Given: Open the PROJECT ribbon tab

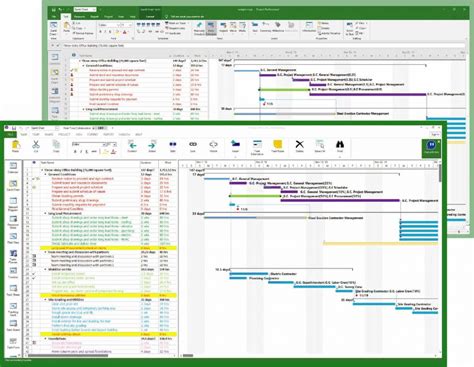Looking at the screenshot, I should pyautogui.click(x=64, y=134).
